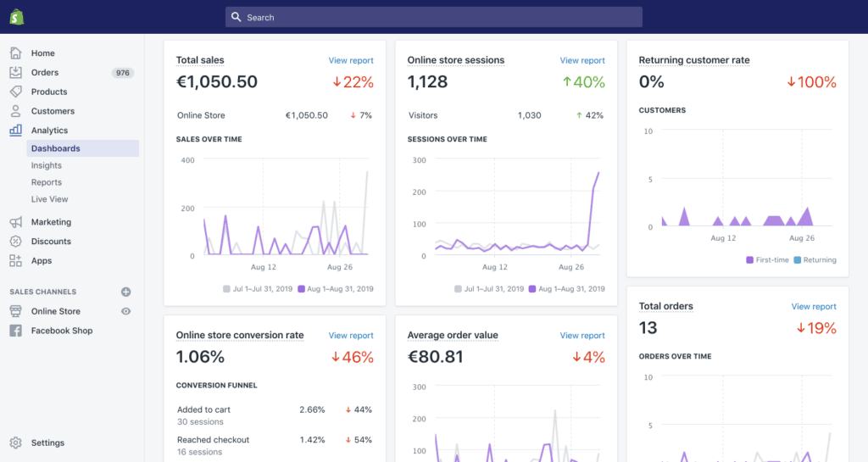Image resolution: width=868 pixels, height=462 pixels.
Task: Click the Orders inbox icon
Action: (15, 73)
